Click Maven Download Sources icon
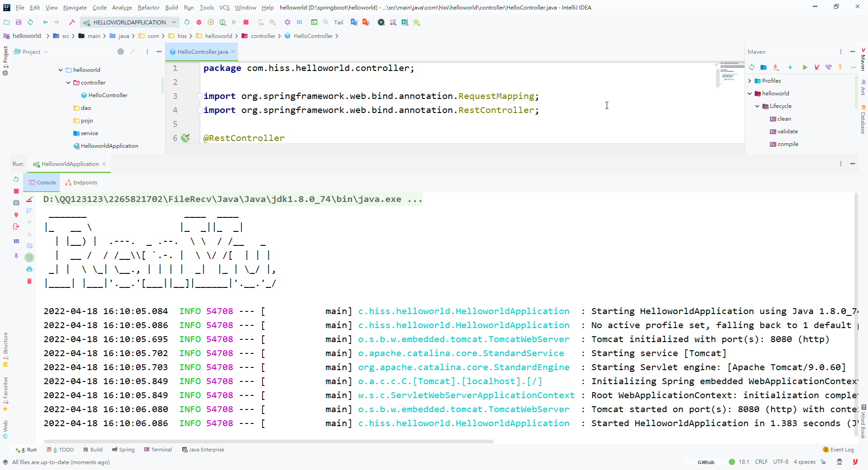 pos(776,67)
